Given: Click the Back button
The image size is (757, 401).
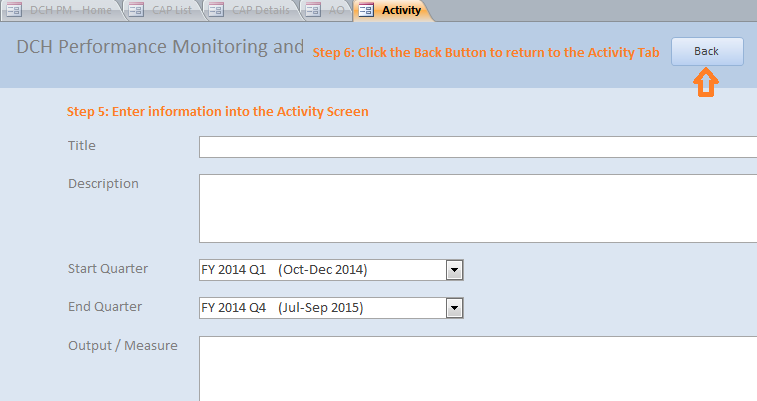Looking at the screenshot, I should [x=707, y=51].
